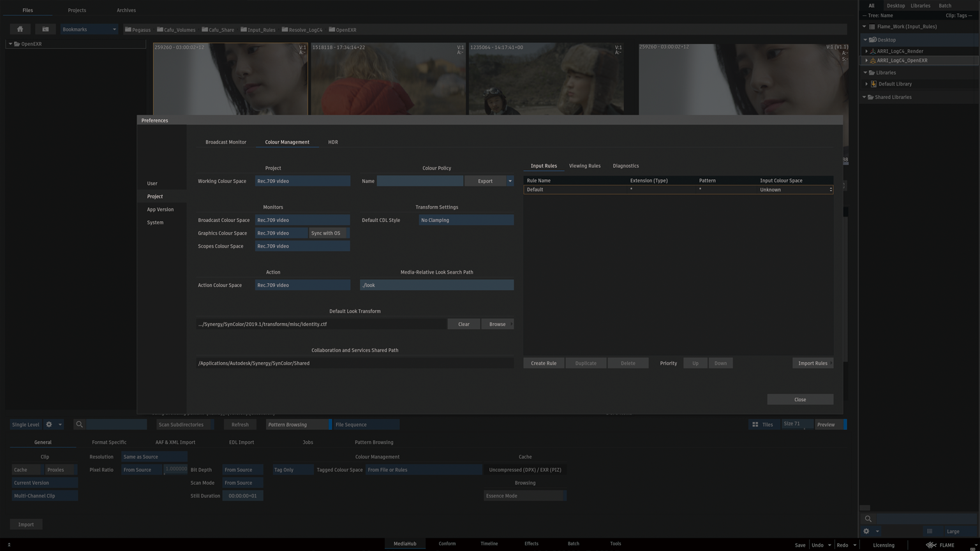Click the Size 71 thumbnail slider

click(796, 425)
